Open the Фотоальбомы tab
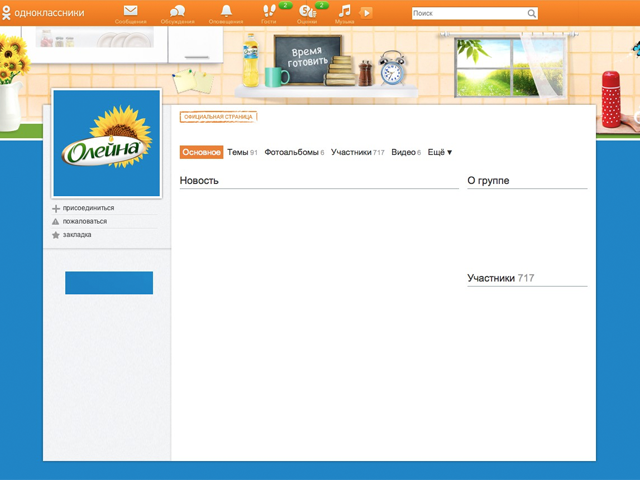640x480 pixels. point(294,152)
